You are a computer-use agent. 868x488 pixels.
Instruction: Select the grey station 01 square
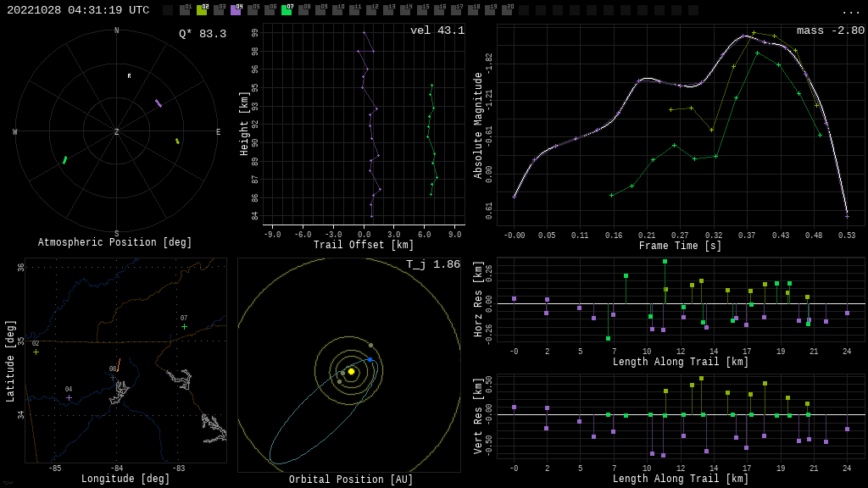[x=185, y=10]
